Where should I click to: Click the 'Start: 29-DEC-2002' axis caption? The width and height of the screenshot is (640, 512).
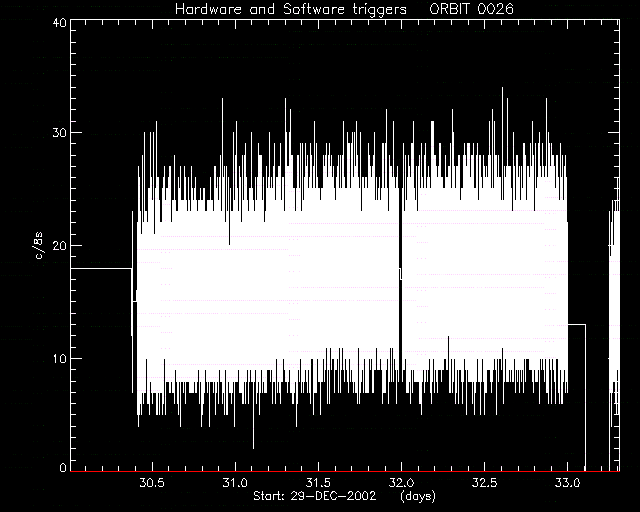click(314, 496)
